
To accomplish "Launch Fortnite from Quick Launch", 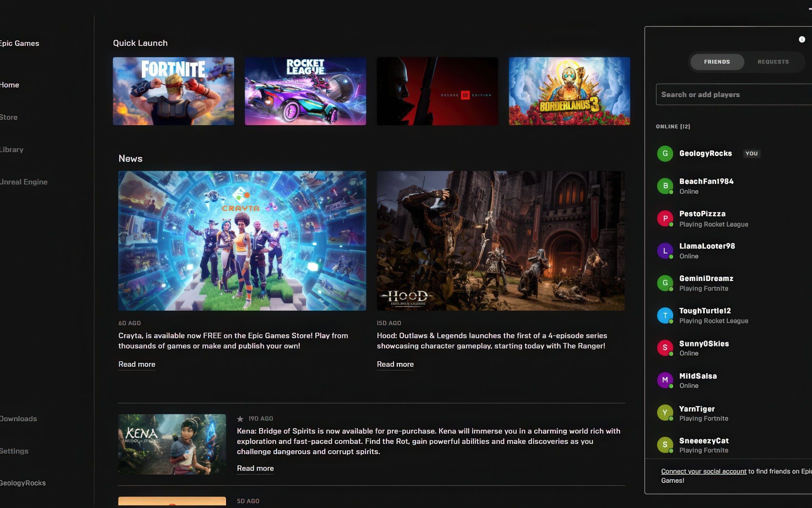I will pos(173,91).
